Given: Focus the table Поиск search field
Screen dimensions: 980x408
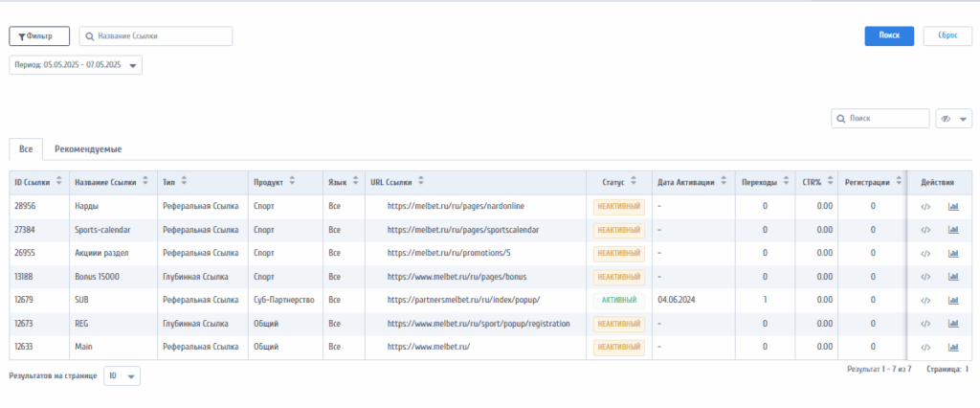Looking at the screenshot, I should click(880, 118).
